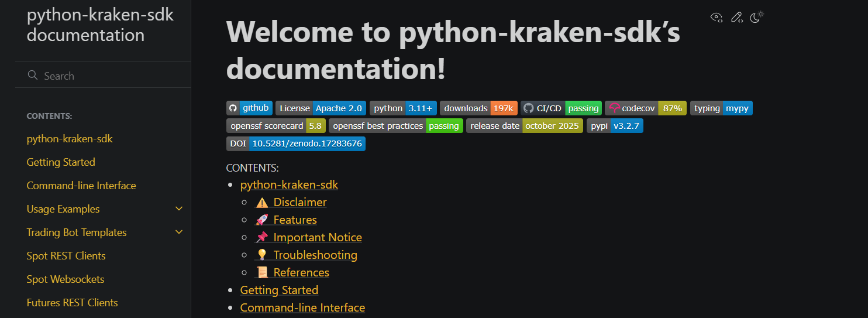Follow the python-kraken-sdk link in contents list

(x=289, y=184)
